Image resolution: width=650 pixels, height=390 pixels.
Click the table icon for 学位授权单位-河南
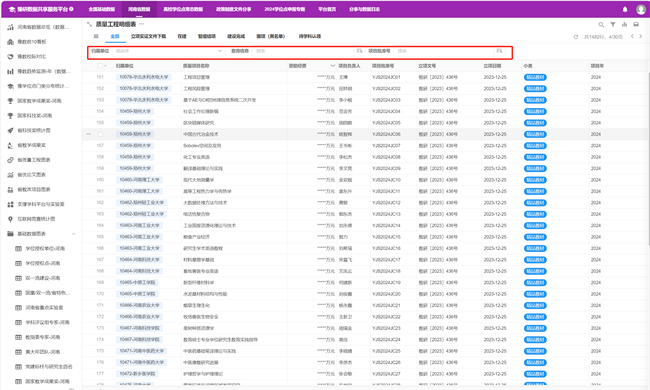click(x=18, y=249)
